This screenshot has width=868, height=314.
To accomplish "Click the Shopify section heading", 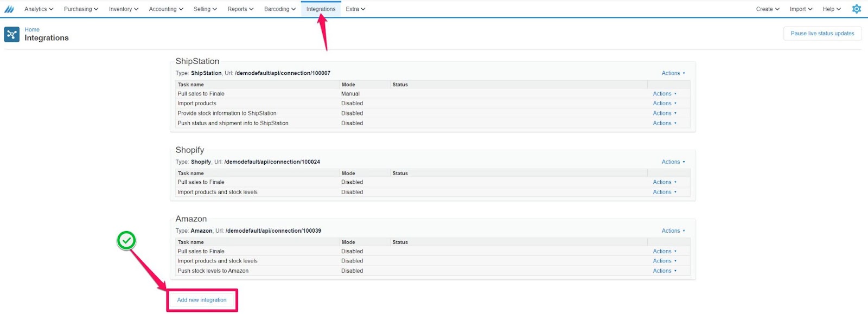I will coord(190,150).
